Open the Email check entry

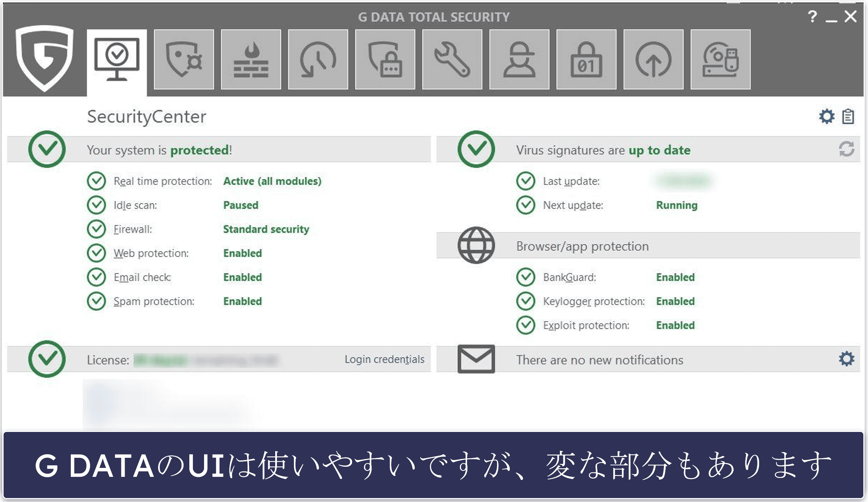[142, 277]
